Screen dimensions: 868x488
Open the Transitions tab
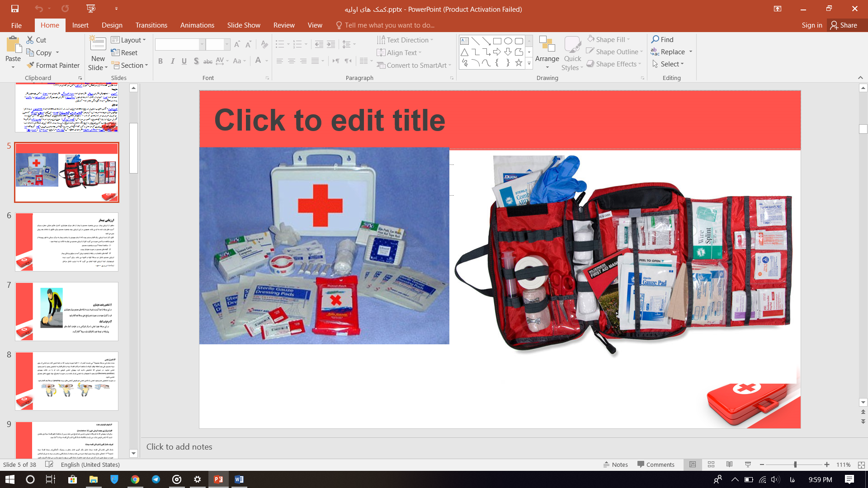click(x=151, y=25)
